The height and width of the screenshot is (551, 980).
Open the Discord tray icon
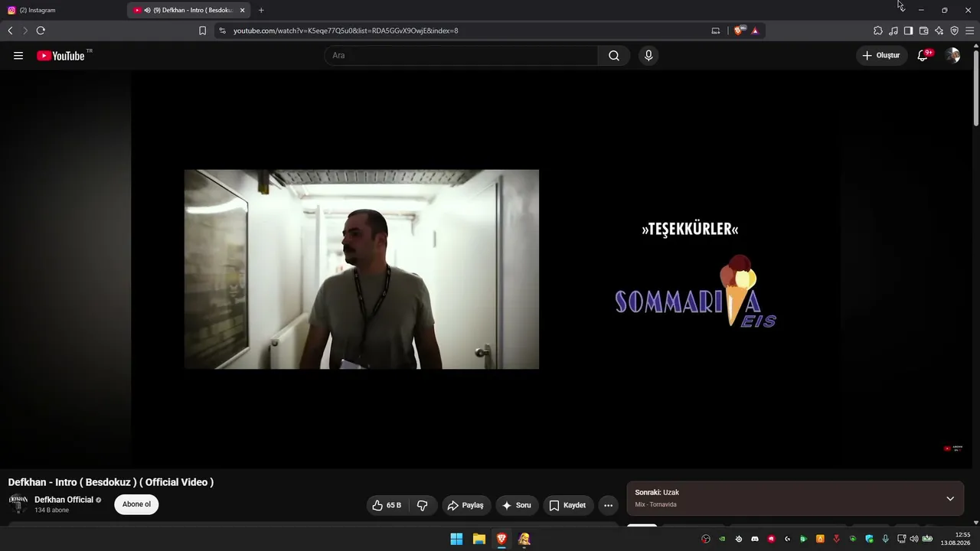755,539
